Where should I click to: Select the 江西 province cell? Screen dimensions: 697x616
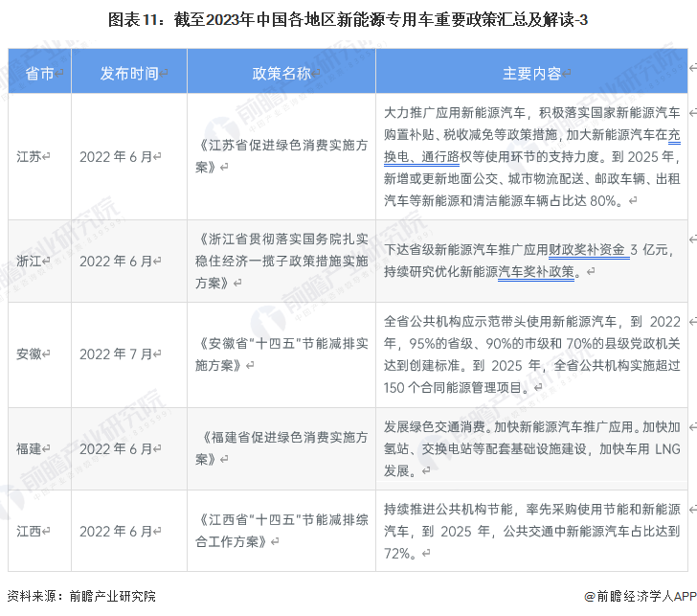point(31,530)
